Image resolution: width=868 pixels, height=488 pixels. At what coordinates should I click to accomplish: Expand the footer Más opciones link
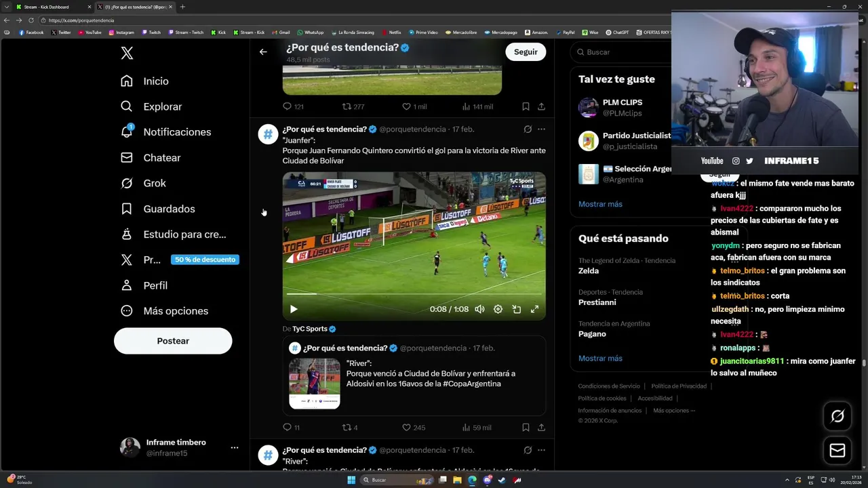(x=674, y=411)
